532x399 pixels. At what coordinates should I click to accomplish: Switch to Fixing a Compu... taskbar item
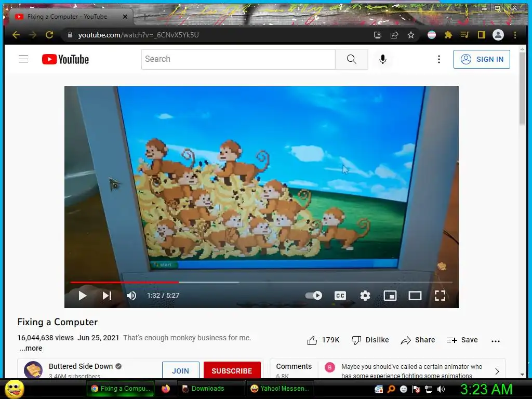pos(121,389)
